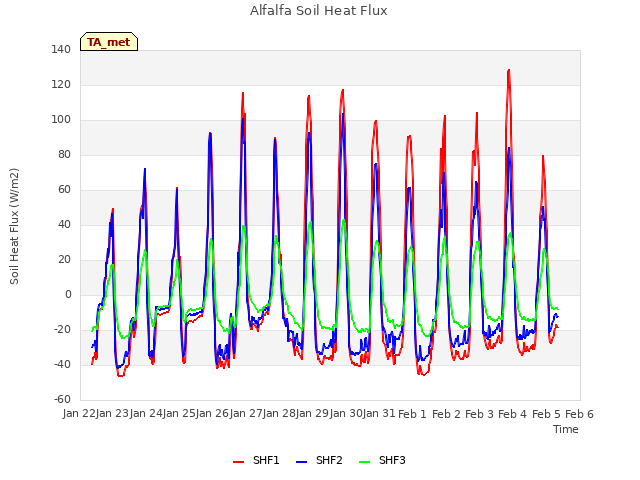
Task: Click the -60 y-axis tick label
Action: [x=62, y=399]
